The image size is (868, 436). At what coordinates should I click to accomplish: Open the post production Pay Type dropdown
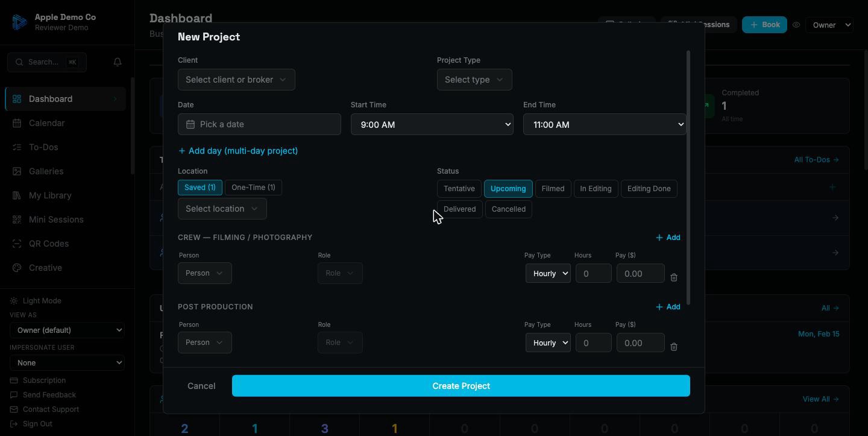tap(548, 343)
